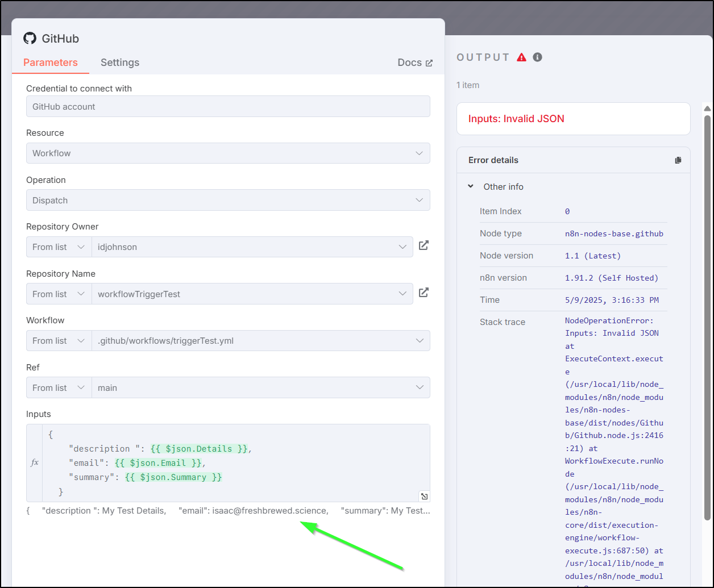Copy error details using the clipboard icon
The image size is (714, 588).
pyautogui.click(x=678, y=160)
